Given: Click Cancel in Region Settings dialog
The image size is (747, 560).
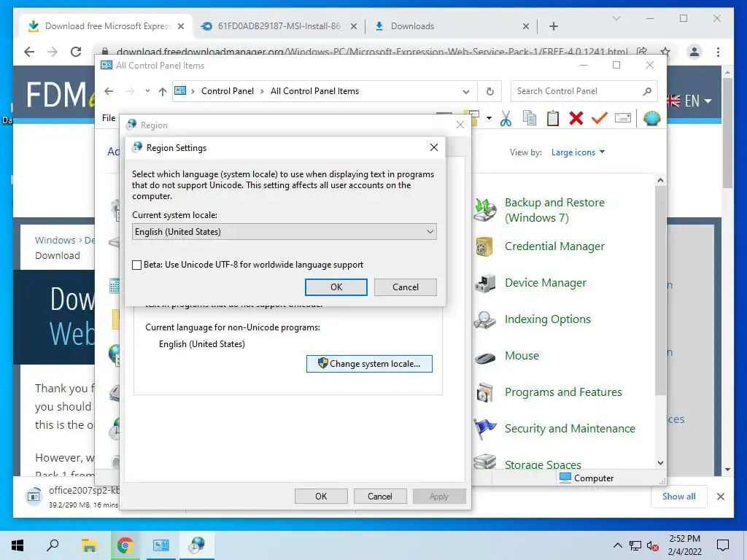Looking at the screenshot, I should coord(406,287).
